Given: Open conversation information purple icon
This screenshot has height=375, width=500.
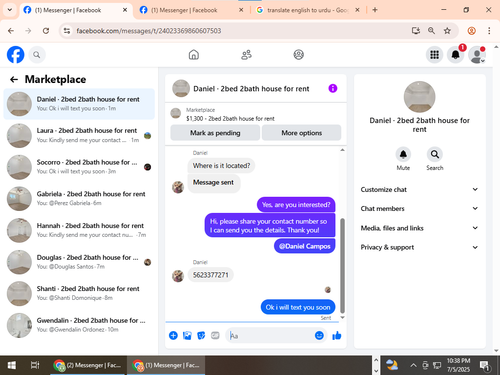Looking at the screenshot, I should [x=333, y=88].
